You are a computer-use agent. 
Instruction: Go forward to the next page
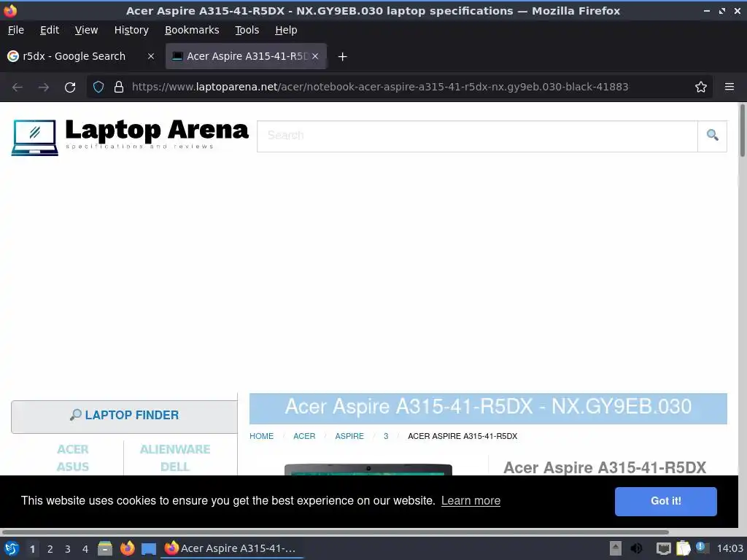click(x=43, y=87)
